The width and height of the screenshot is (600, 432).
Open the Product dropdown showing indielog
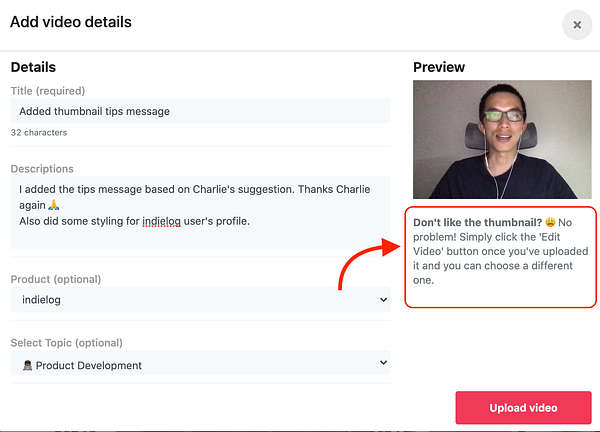[x=201, y=300]
